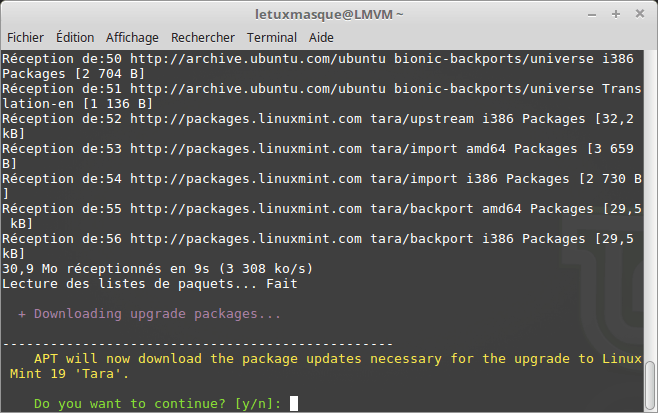Click the window title letuxmasque@LMVM
658x413 pixels.
pos(329,13)
